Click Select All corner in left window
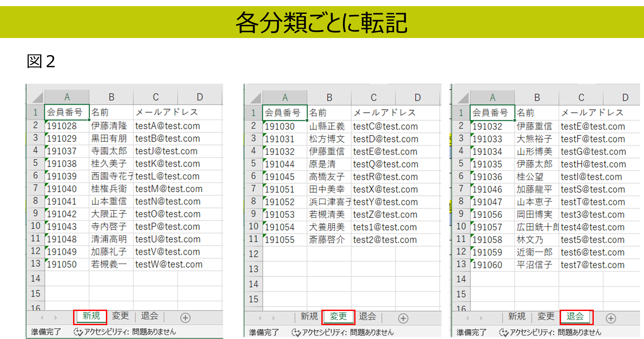644x339 pixels. pos(37,97)
